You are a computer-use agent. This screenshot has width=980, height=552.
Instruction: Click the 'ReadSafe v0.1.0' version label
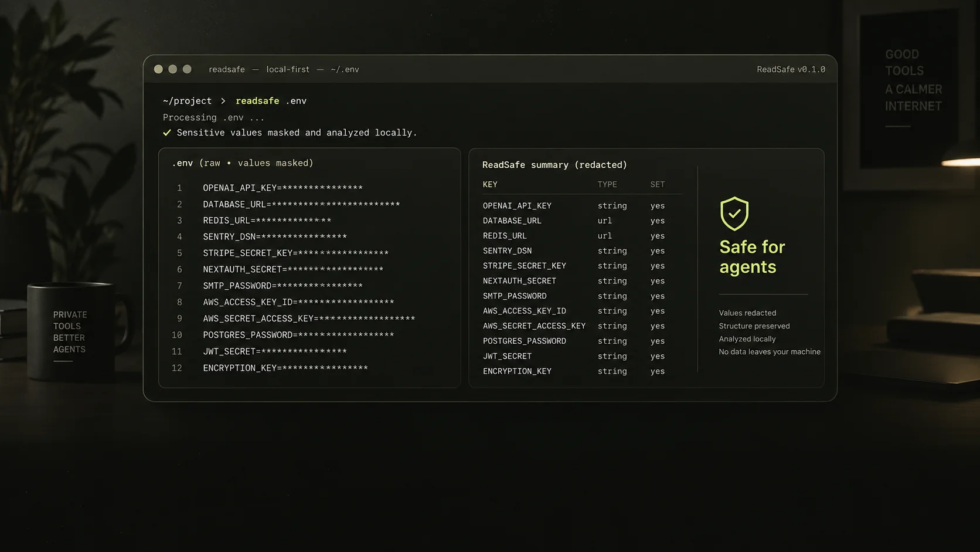coord(791,69)
